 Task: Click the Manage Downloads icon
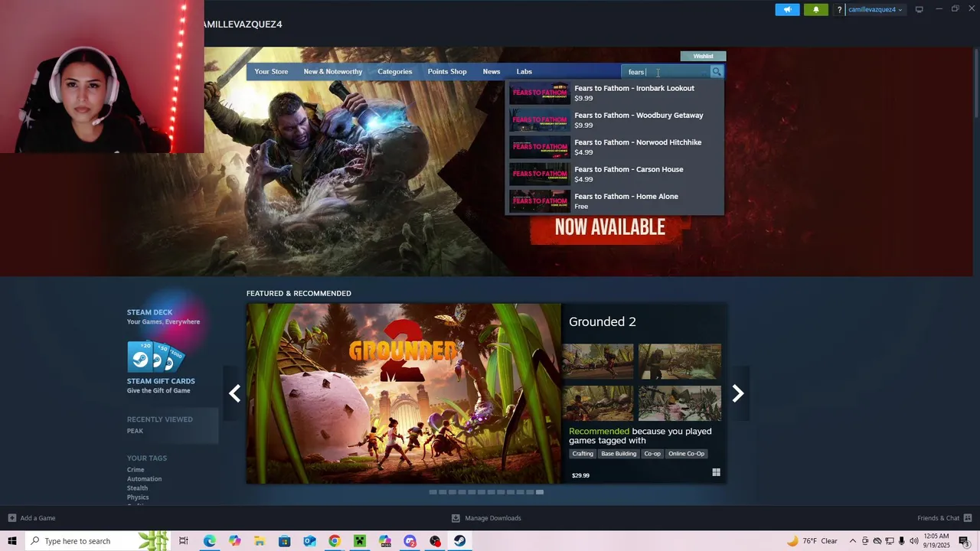[x=456, y=518]
